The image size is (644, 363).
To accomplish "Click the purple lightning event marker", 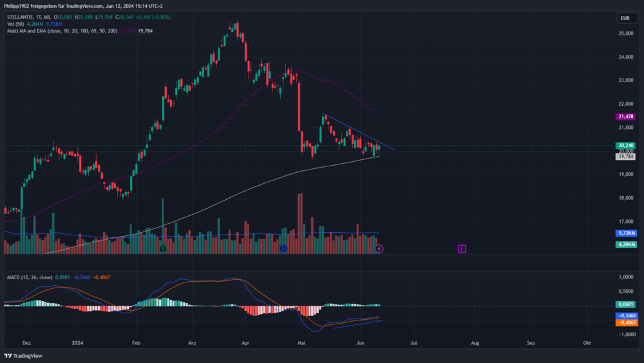I will tap(379, 249).
